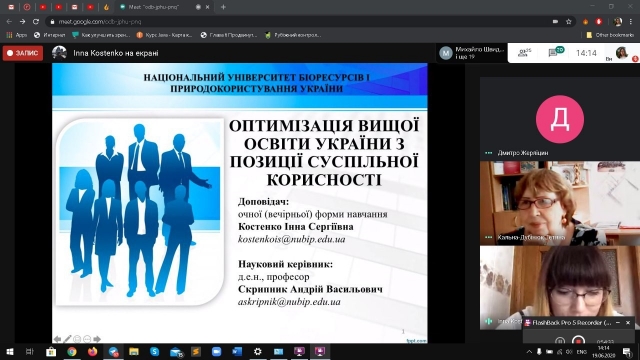Open volume control in system tray
This screenshot has width=640, height=360.
pos(569,351)
